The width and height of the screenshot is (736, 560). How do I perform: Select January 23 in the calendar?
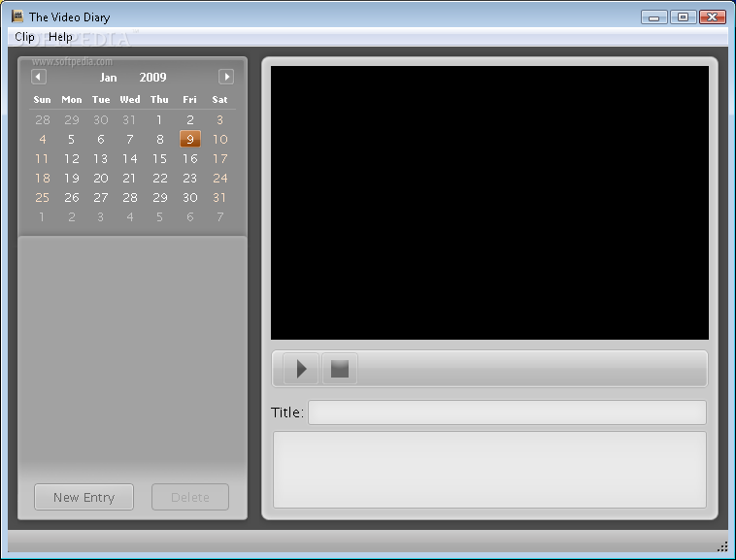[189, 179]
